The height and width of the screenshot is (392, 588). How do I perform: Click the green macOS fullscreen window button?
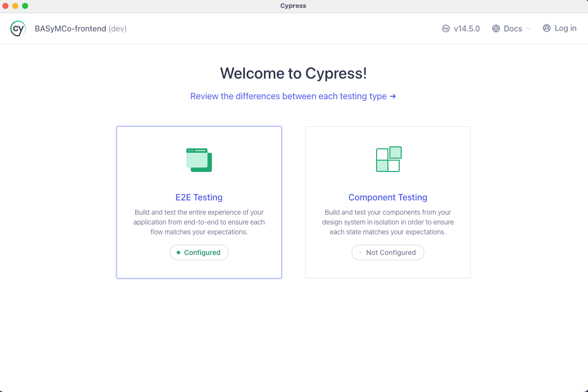pos(25,6)
